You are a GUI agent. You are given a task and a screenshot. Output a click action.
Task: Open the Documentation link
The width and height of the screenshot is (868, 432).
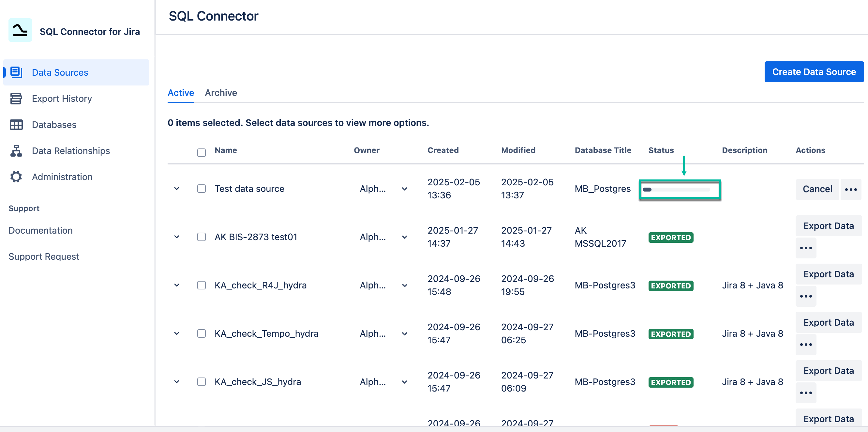coord(40,230)
